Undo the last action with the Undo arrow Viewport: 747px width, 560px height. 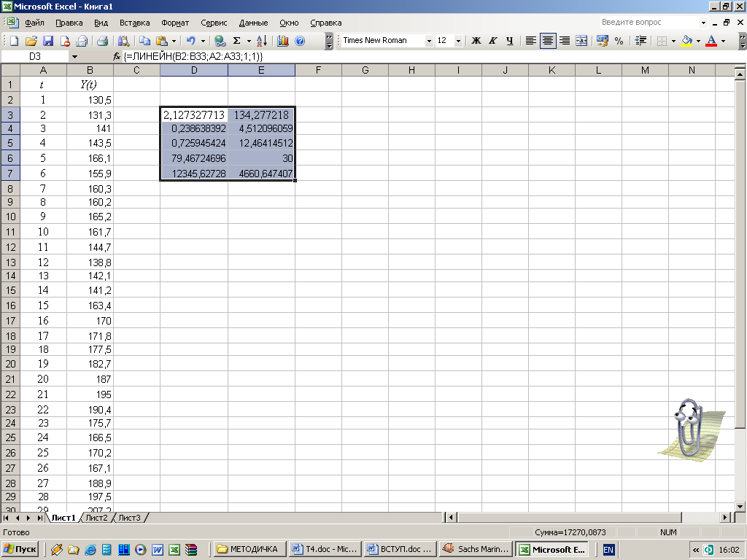tap(191, 41)
